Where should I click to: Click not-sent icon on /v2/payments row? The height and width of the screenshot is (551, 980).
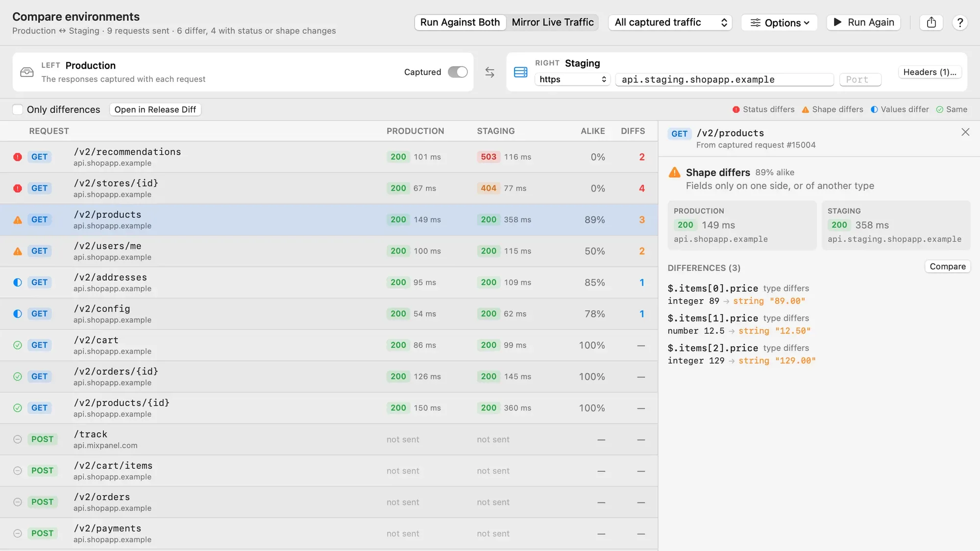[18, 533]
